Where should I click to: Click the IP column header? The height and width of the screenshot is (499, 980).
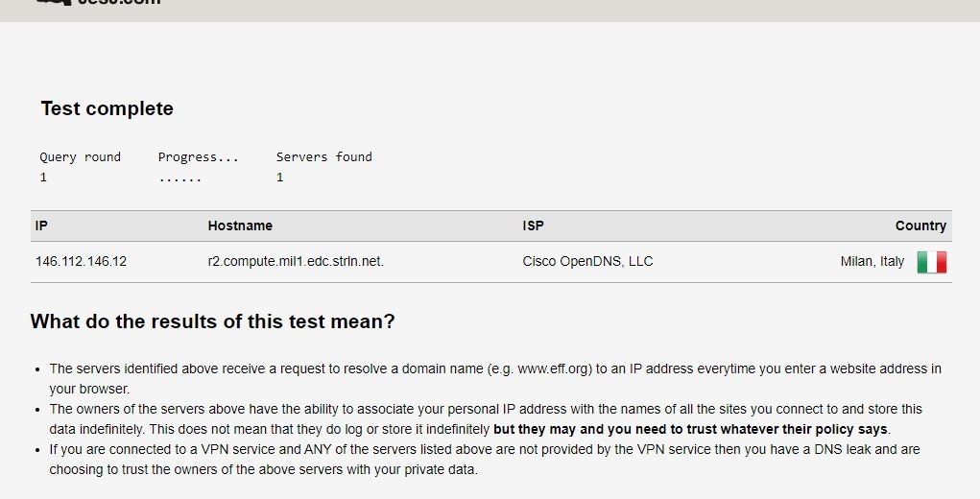coord(41,226)
